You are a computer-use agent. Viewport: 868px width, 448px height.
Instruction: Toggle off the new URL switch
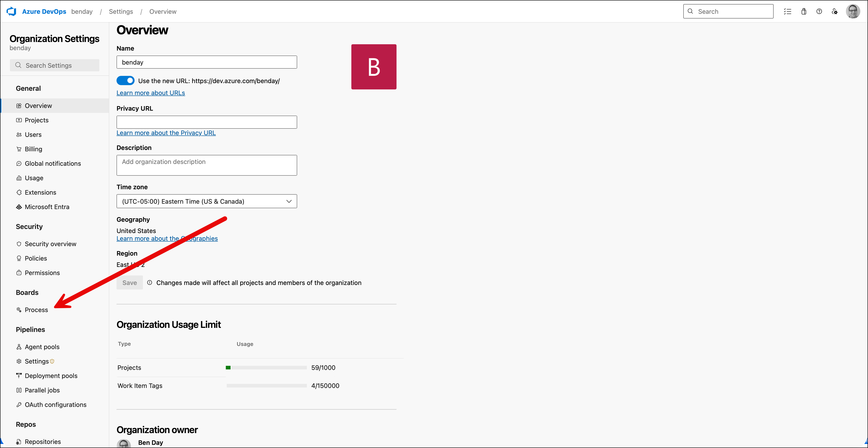(x=125, y=81)
